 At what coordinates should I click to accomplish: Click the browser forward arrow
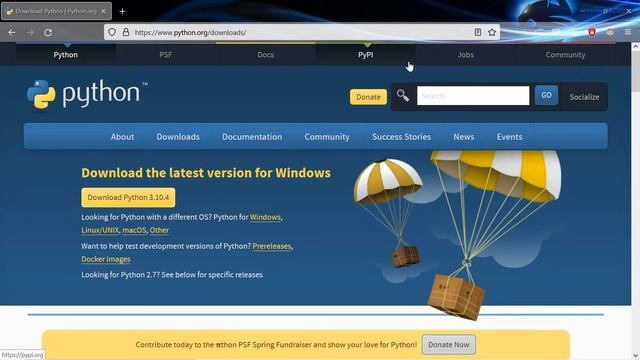pos(30,32)
